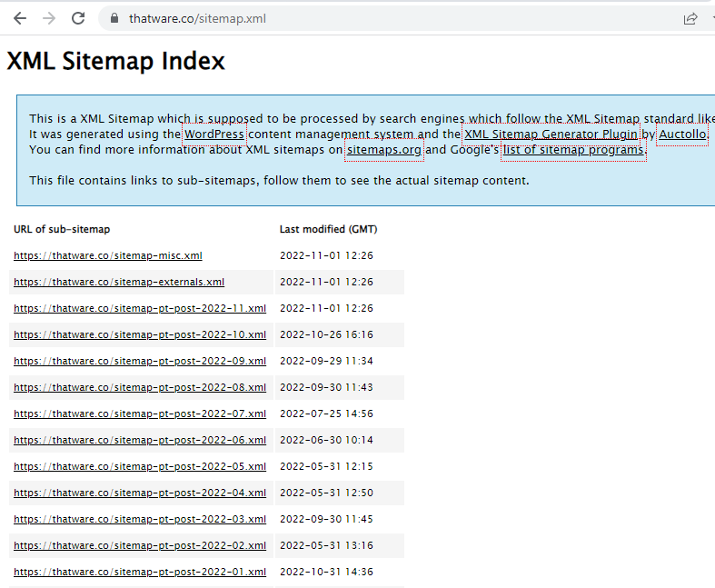The height and width of the screenshot is (588, 715).
Task: Open sitemap-pt-post-2022-01.xml link
Action: tap(140, 572)
